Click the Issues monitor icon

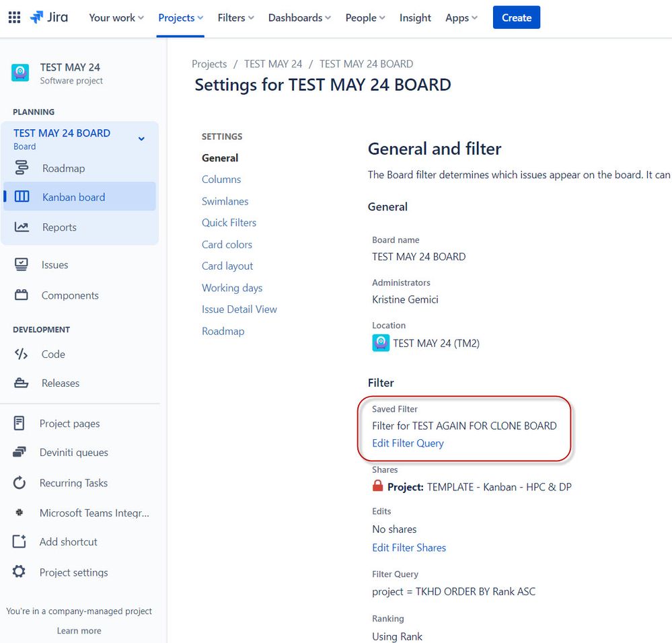[x=22, y=265]
